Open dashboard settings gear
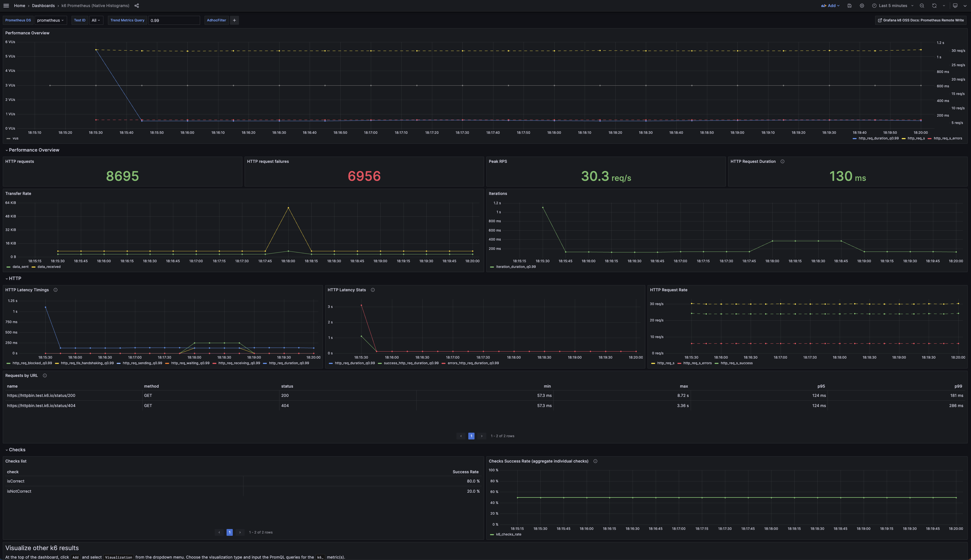Image resolution: width=971 pixels, height=560 pixels. [862, 6]
